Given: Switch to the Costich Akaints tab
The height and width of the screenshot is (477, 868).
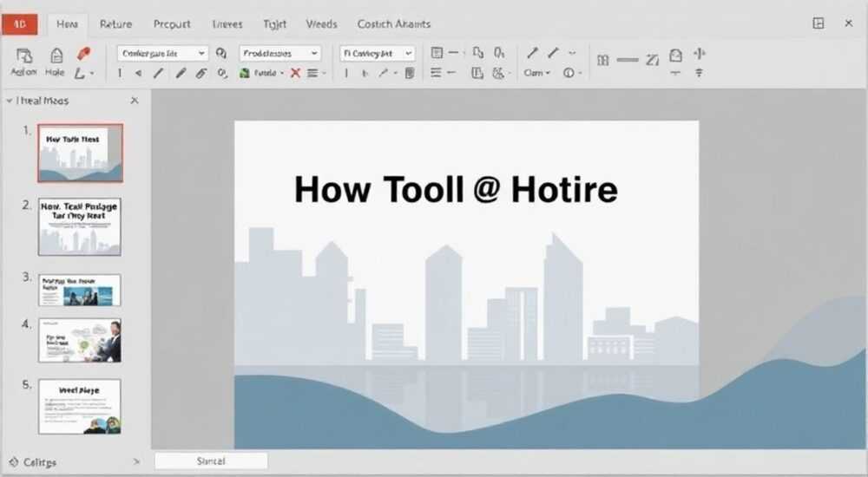Looking at the screenshot, I should (393, 24).
